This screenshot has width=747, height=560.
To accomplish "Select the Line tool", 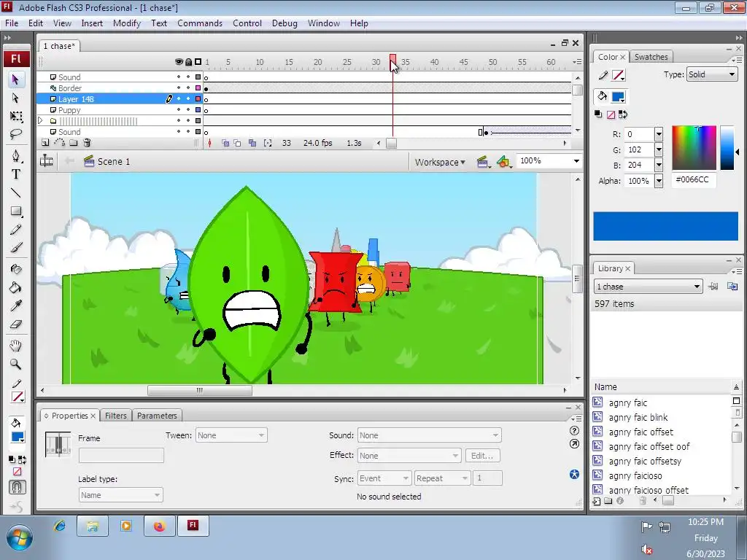I will coord(16,192).
